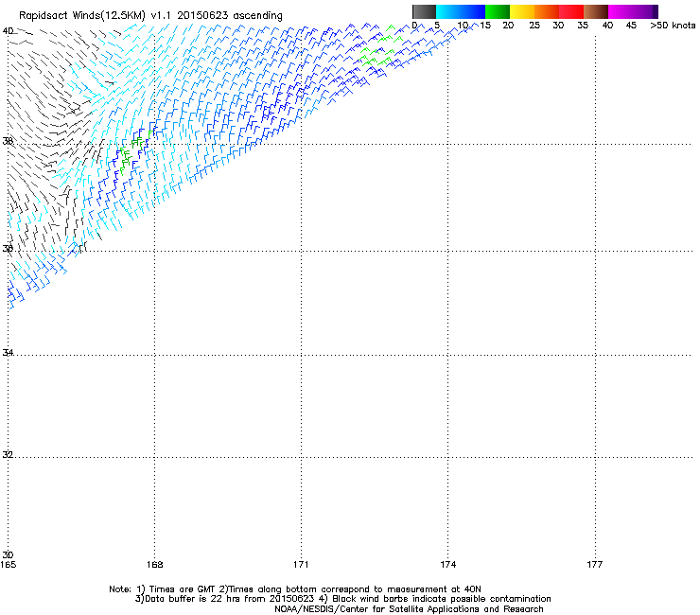The height and width of the screenshot is (615, 700).
Task: Click the longitude axis label '165'
Action: tap(8, 565)
